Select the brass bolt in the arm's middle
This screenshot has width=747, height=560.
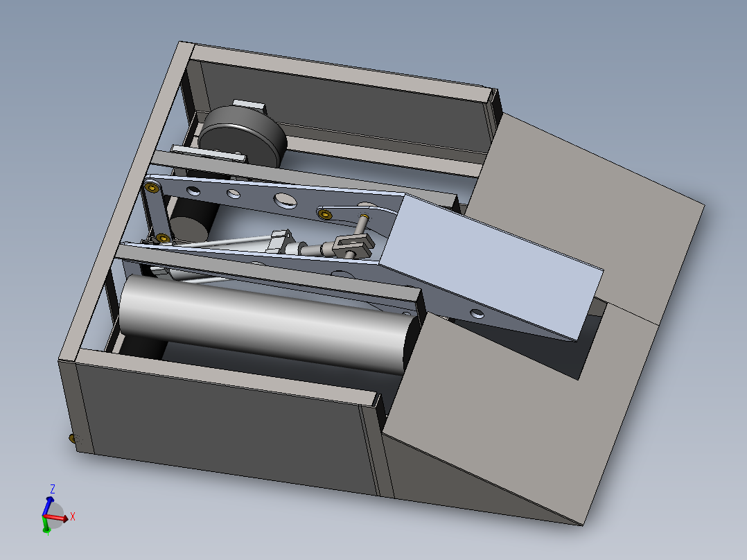[325, 214]
